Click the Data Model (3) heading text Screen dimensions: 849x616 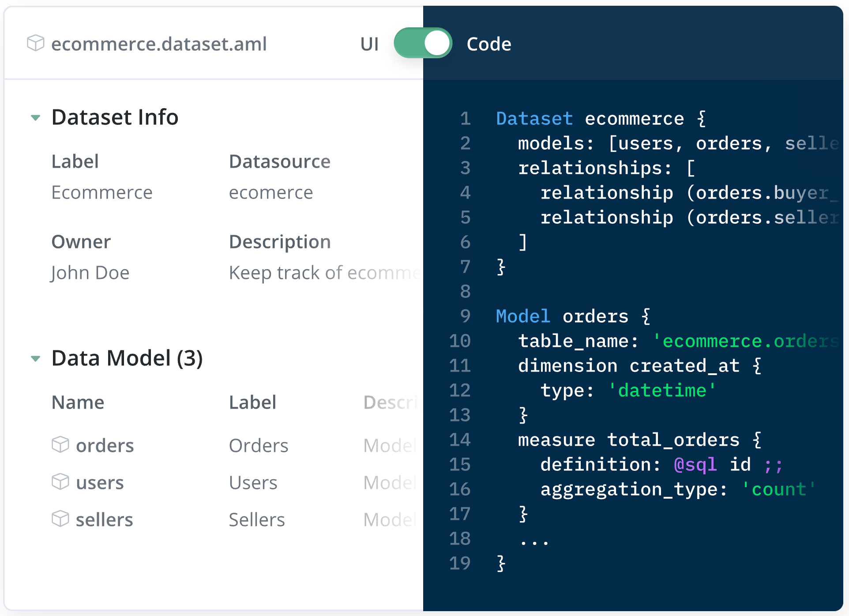[x=127, y=358]
